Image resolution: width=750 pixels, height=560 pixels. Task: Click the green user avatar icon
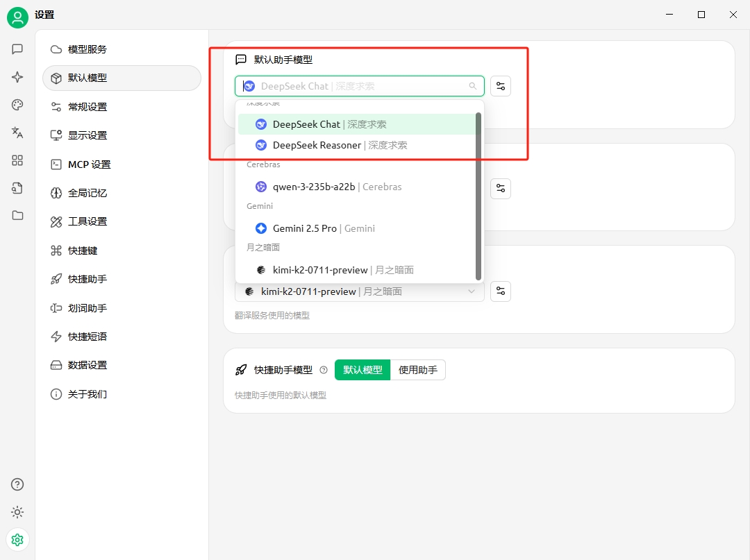[17, 17]
